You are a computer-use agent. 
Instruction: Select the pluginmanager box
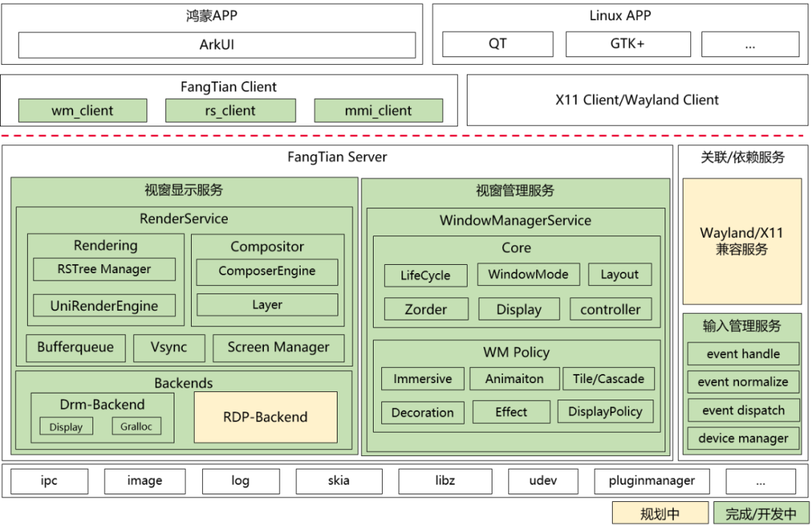click(652, 481)
